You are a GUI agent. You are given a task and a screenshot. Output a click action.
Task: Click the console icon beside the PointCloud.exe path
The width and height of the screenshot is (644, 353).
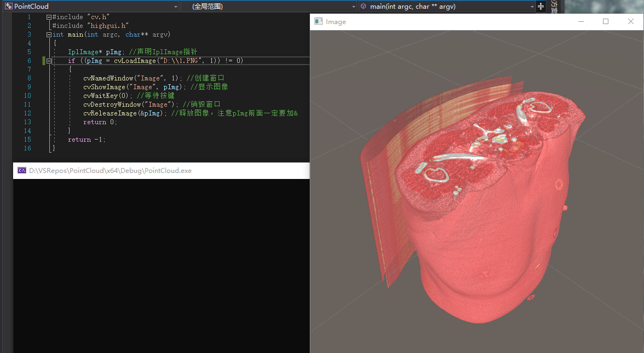[21, 170]
